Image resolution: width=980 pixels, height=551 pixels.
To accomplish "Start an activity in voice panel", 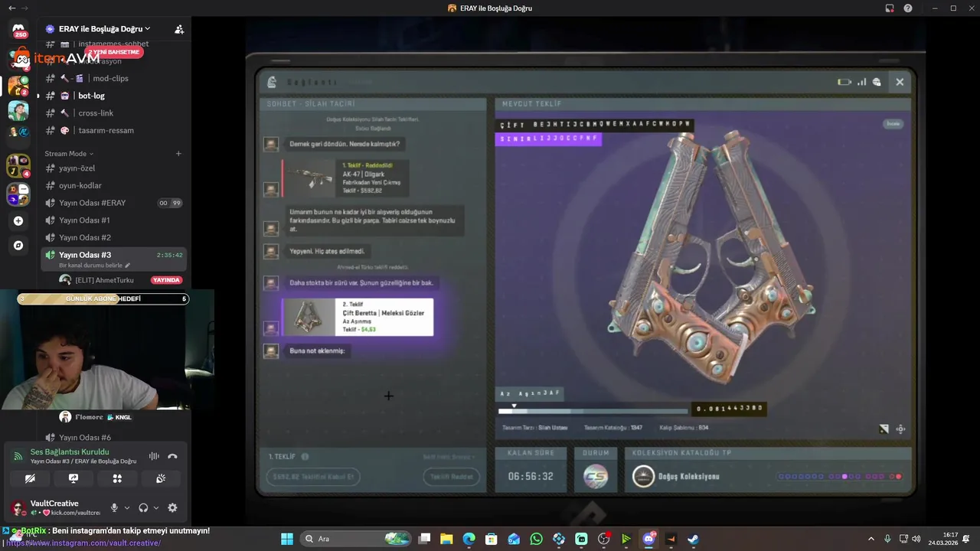I will click(117, 478).
